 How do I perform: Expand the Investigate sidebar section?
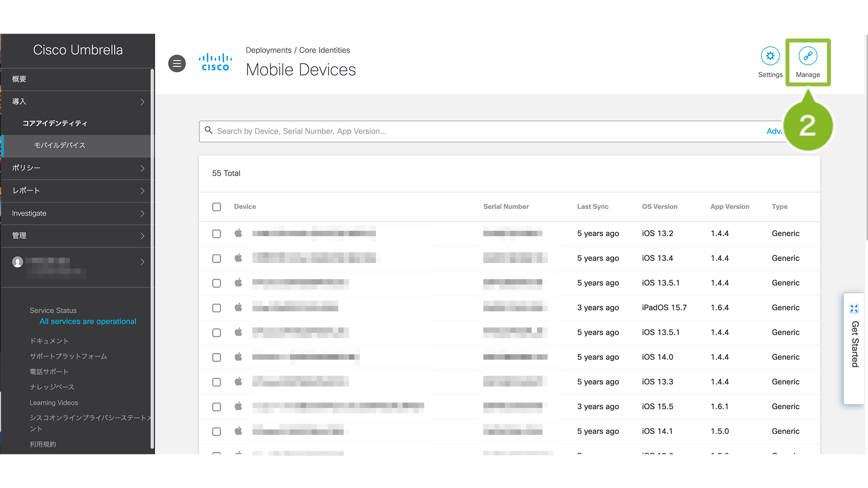tap(78, 213)
